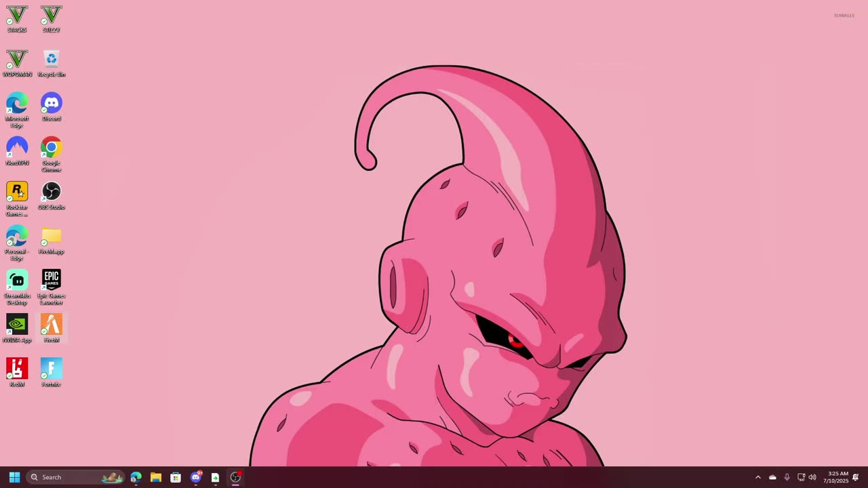Click the taskbar Search box
Viewport: 868px width, 488px height.
pyautogui.click(x=75, y=477)
